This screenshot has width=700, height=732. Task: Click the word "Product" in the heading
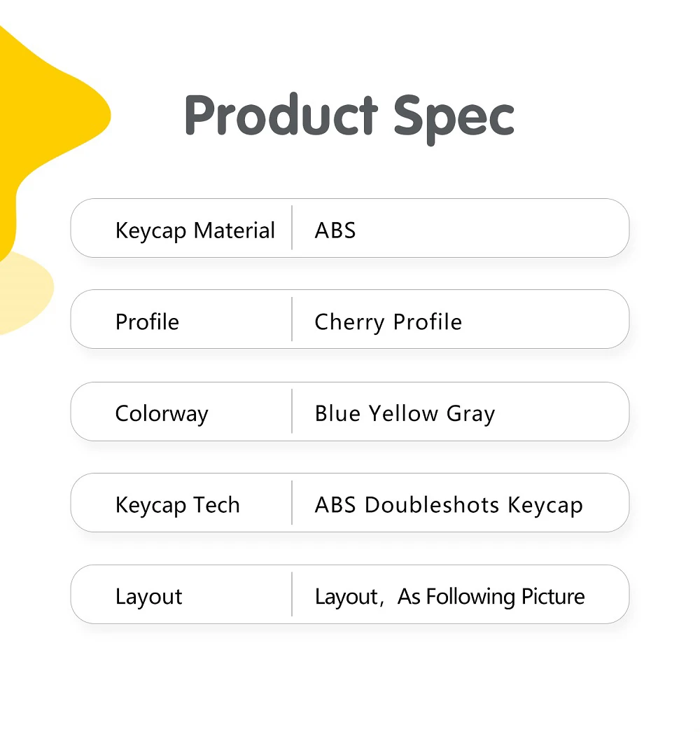[281, 116]
